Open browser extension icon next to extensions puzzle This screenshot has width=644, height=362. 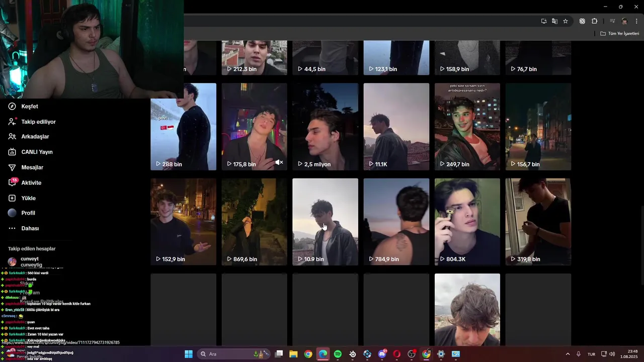coord(582,21)
